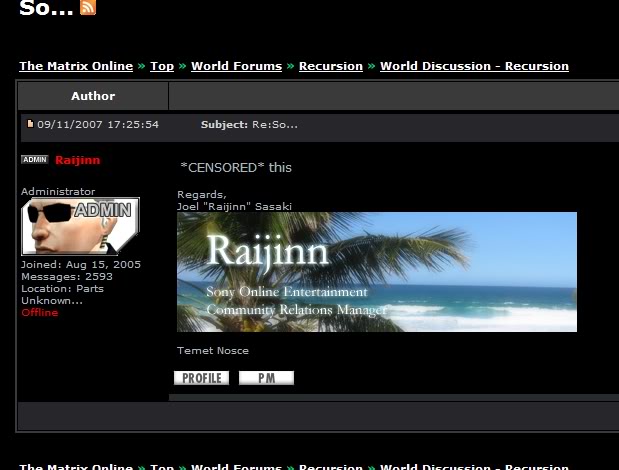
Task: Click the small post icon beside the date
Action: pyautogui.click(x=30, y=125)
